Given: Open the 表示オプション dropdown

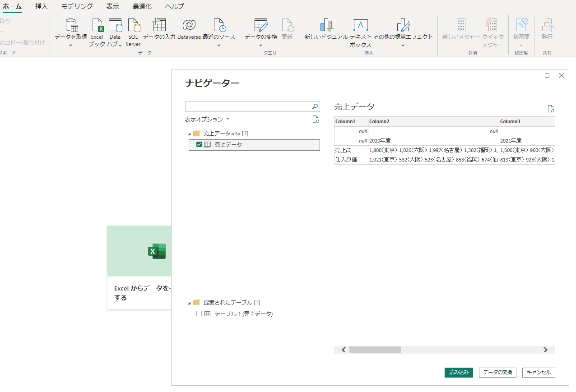Looking at the screenshot, I should click(x=207, y=120).
